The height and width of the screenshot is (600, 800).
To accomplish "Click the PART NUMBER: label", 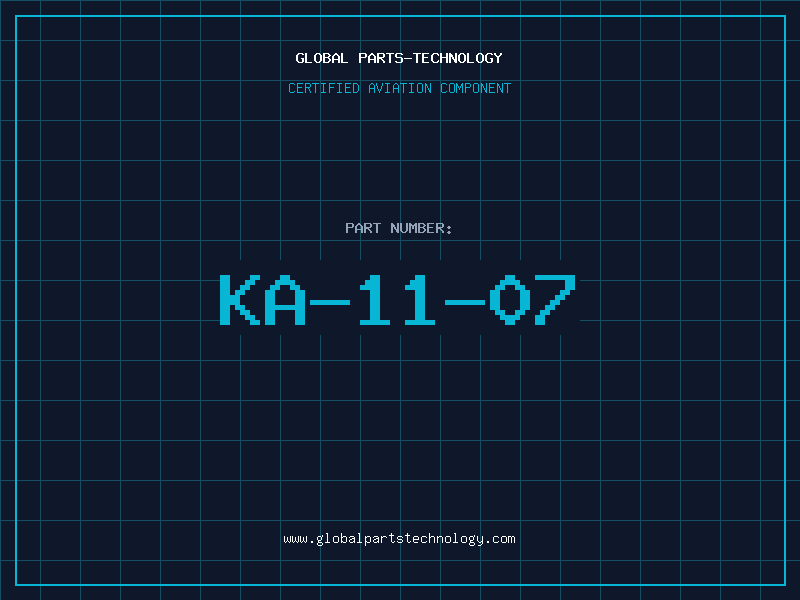I will (399, 228).
